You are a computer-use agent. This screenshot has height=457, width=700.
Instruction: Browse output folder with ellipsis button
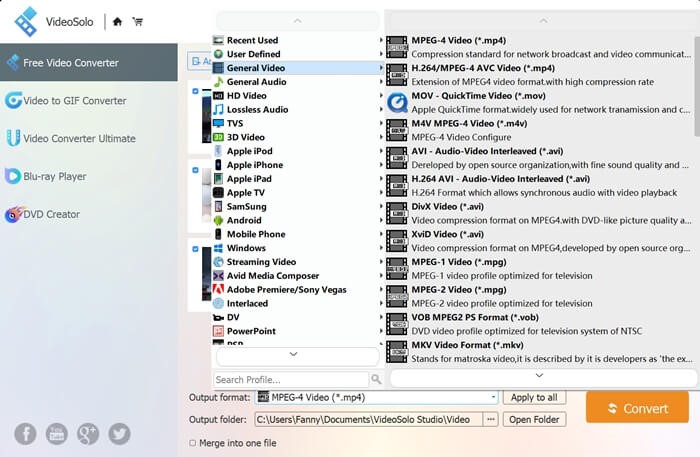pyautogui.click(x=491, y=420)
